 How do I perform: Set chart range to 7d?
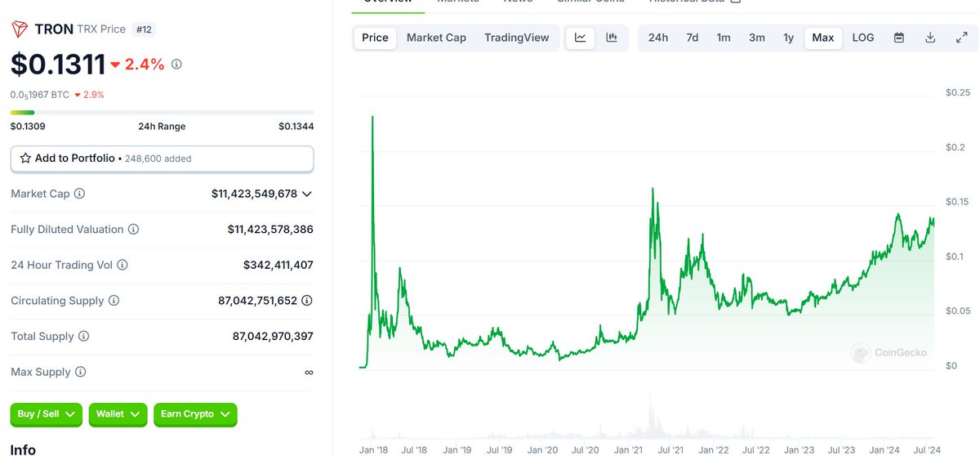[x=693, y=38]
